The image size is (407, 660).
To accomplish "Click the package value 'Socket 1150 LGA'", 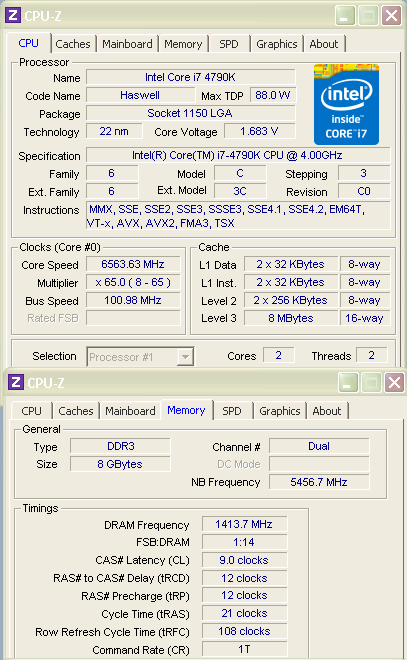I will click(x=191, y=113).
